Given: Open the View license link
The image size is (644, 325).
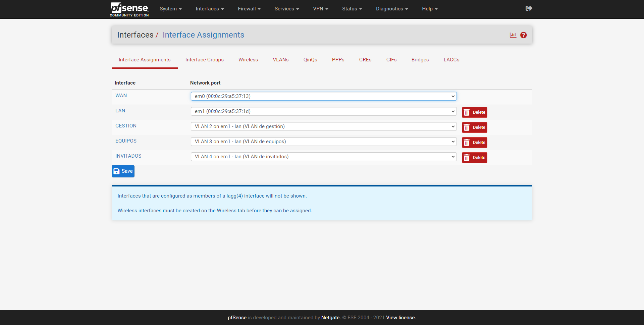Looking at the screenshot, I should (401, 318).
